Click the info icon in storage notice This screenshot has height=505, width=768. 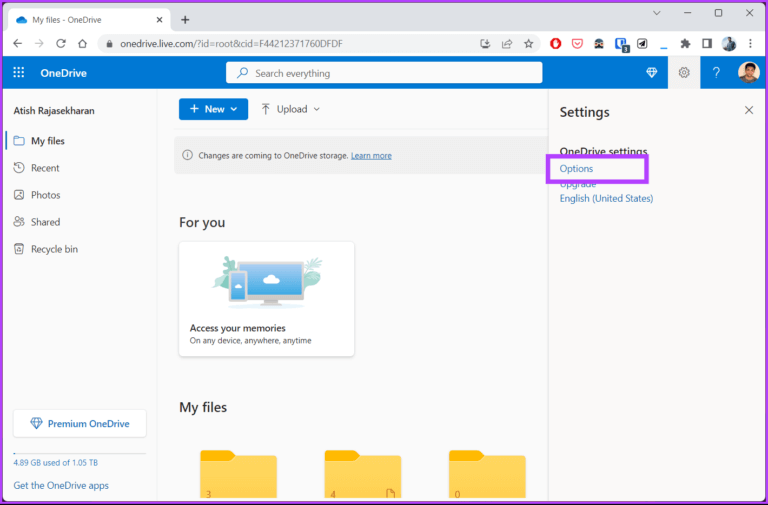(187, 155)
